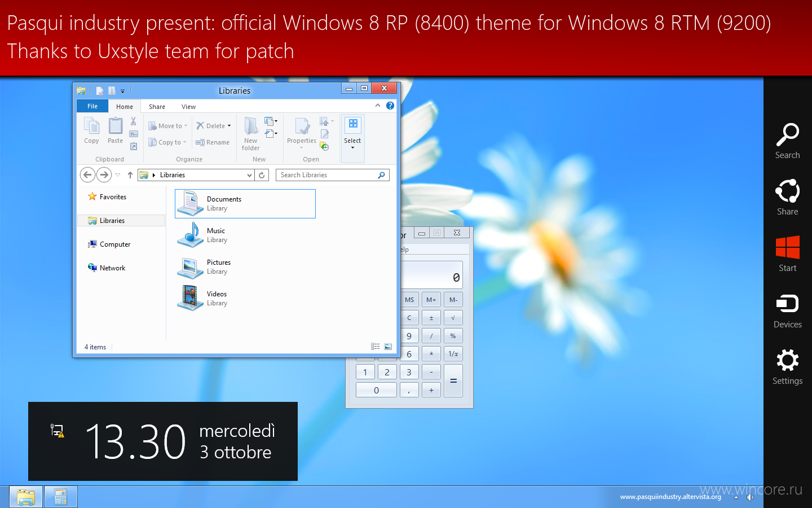The width and height of the screenshot is (812, 508).
Task: Collapse the ribbon with chevron
Action: point(378,106)
